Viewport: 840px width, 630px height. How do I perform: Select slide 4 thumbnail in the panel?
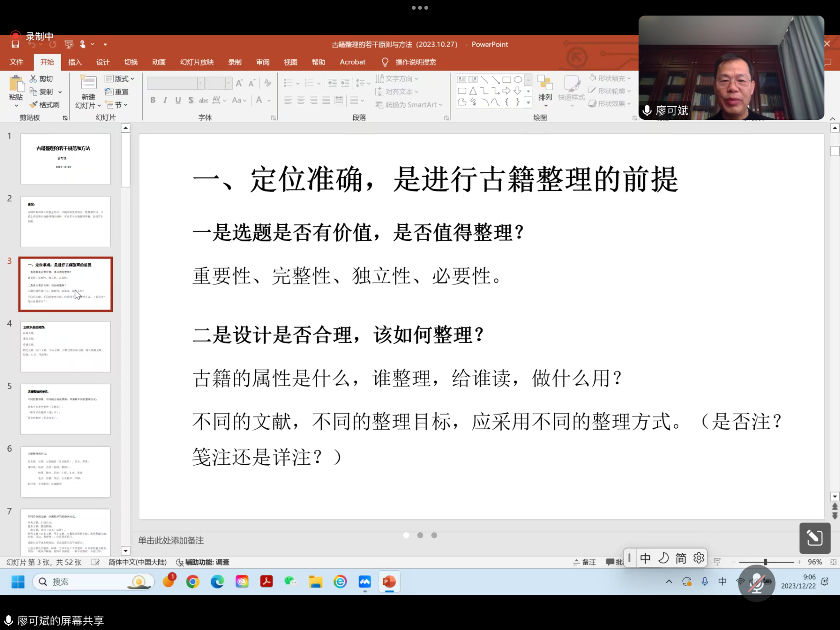click(66, 347)
